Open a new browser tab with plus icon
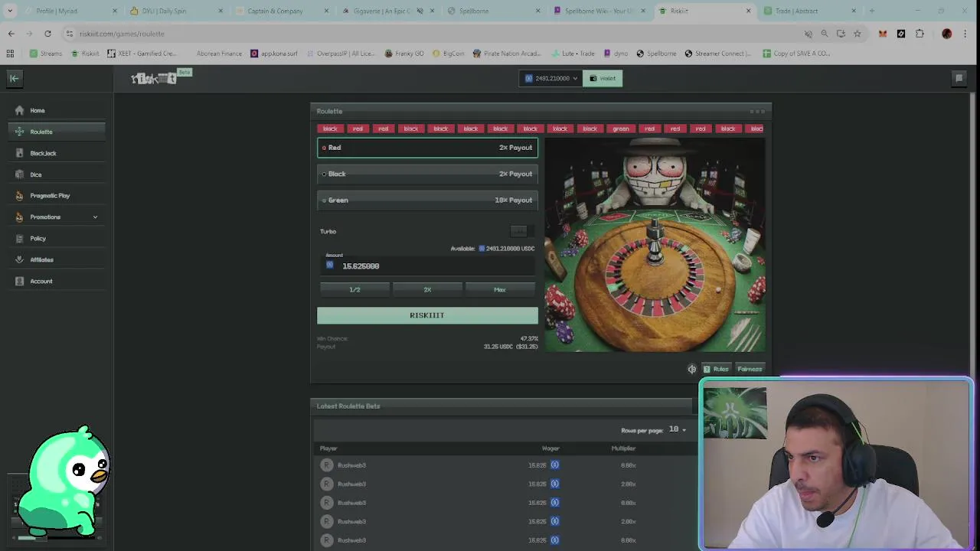980x551 pixels. pyautogui.click(x=872, y=11)
